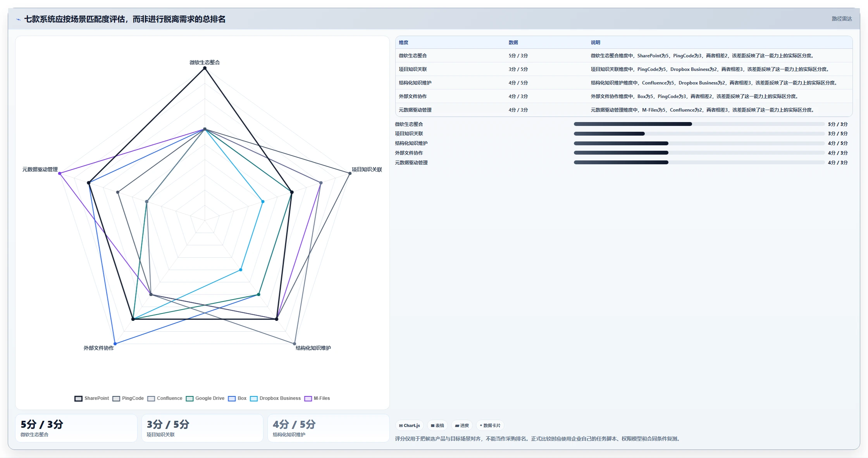This screenshot has height=458, width=868.
Task: Click SharePoint's top data point on 微软生态整合 axis
Action: click(x=205, y=68)
